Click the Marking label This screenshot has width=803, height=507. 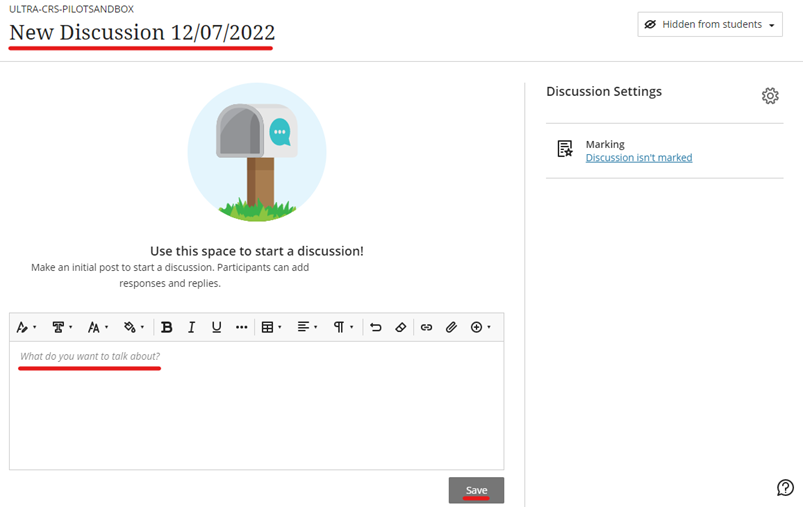[605, 144]
